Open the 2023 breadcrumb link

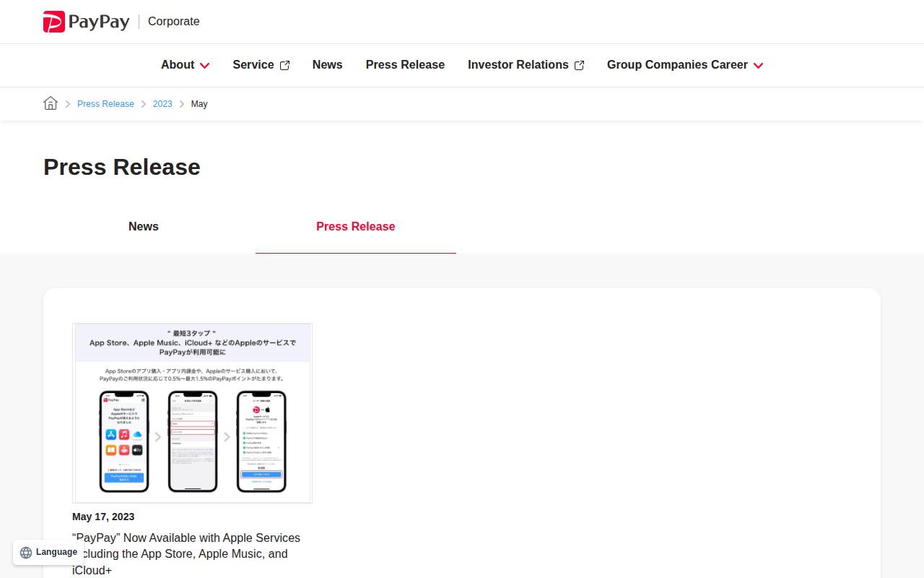click(162, 104)
